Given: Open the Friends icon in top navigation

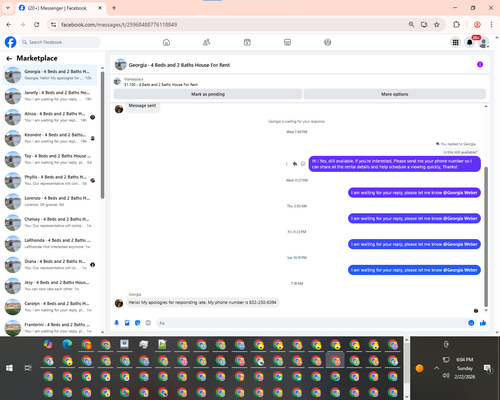Looking at the screenshot, I should 207,42.
